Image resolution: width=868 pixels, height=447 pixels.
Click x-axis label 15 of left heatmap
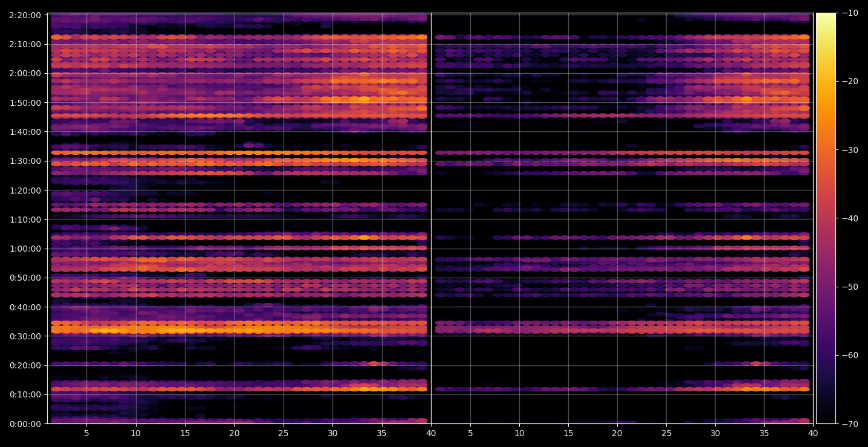[185, 433]
